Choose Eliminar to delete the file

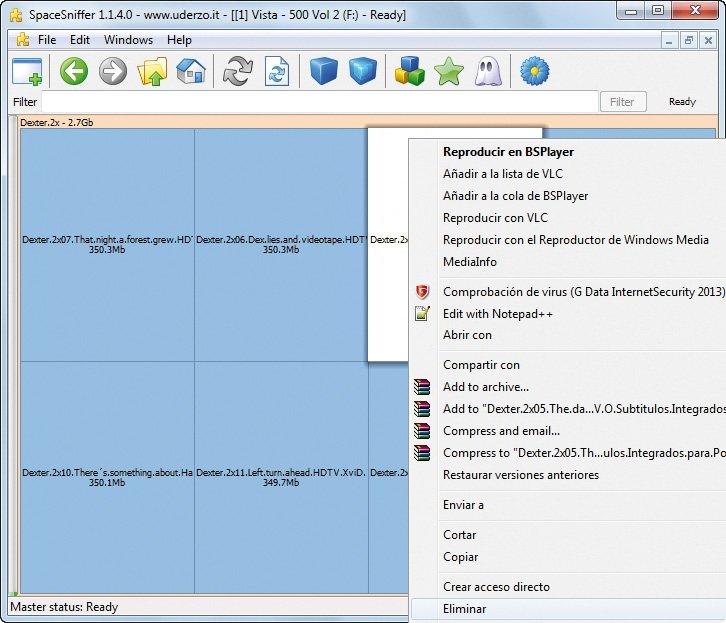(x=568, y=609)
